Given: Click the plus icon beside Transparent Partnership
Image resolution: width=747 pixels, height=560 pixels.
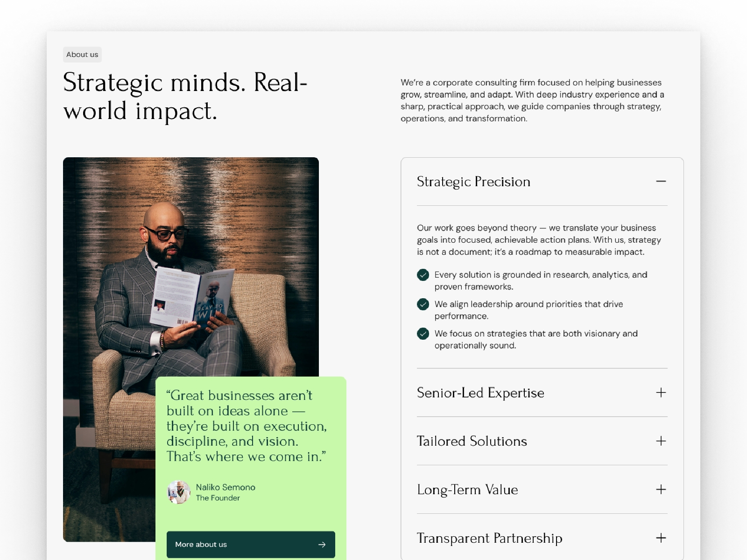Looking at the screenshot, I should pos(661,538).
